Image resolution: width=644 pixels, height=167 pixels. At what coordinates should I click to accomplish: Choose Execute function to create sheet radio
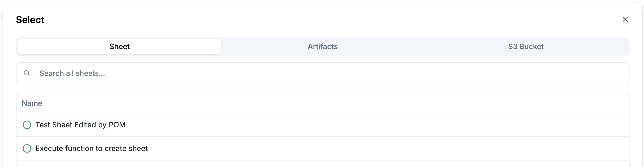click(x=27, y=148)
